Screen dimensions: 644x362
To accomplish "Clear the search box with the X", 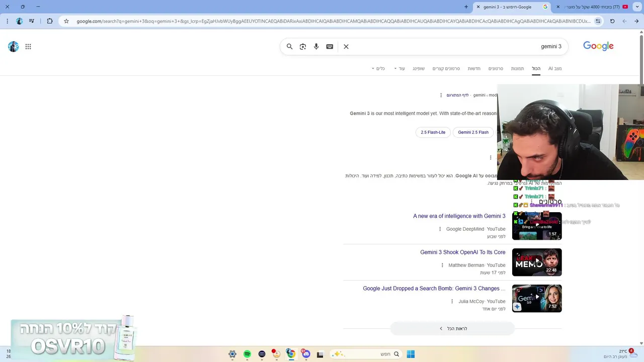I will pos(346,46).
